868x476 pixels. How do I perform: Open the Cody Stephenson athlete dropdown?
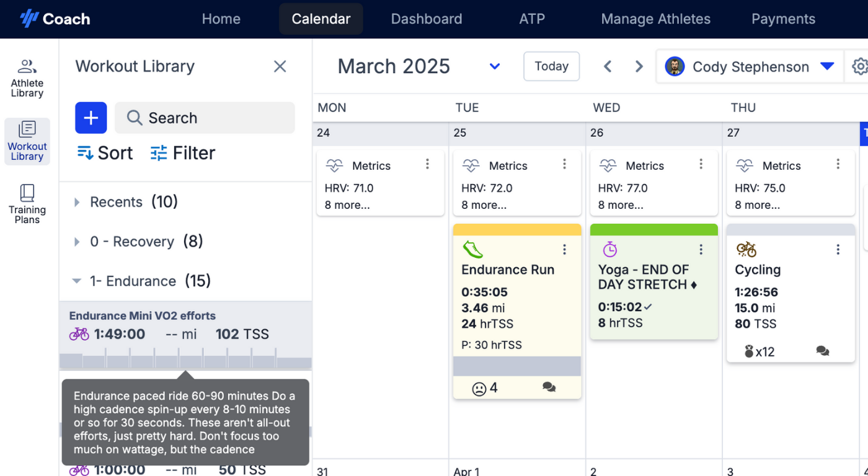click(827, 66)
